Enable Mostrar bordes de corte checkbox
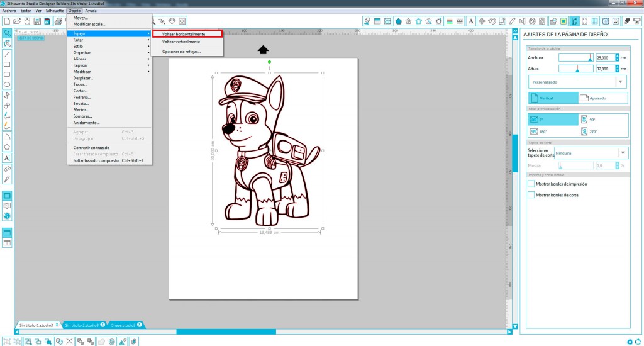644x346 pixels. (531, 195)
